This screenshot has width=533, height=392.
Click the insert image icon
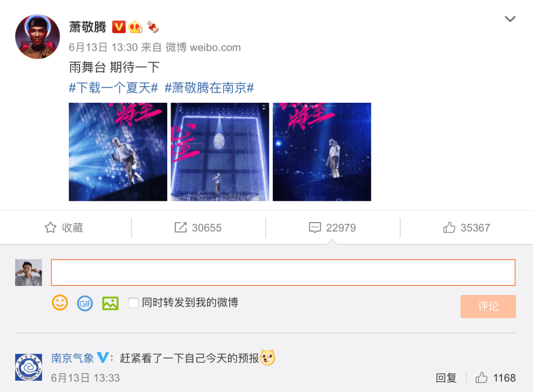pyautogui.click(x=110, y=303)
